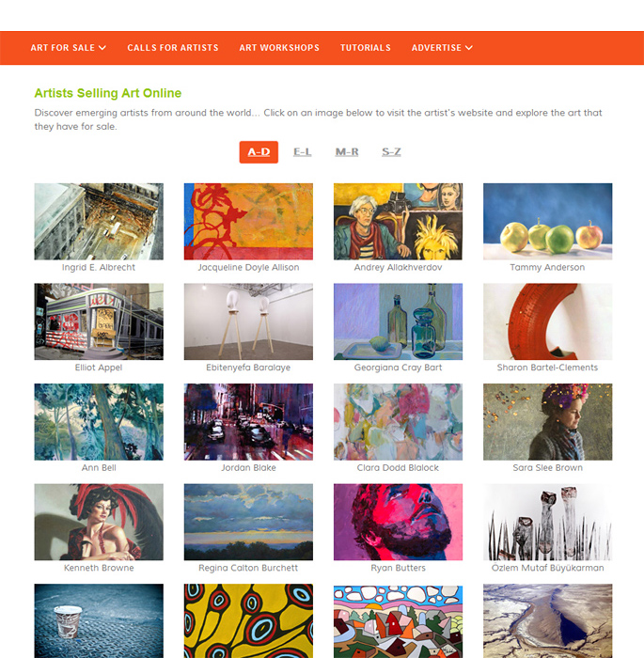This screenshot has height=658, width=644.
Task: Select the A-D alphabetical tab
Action: 259,152
